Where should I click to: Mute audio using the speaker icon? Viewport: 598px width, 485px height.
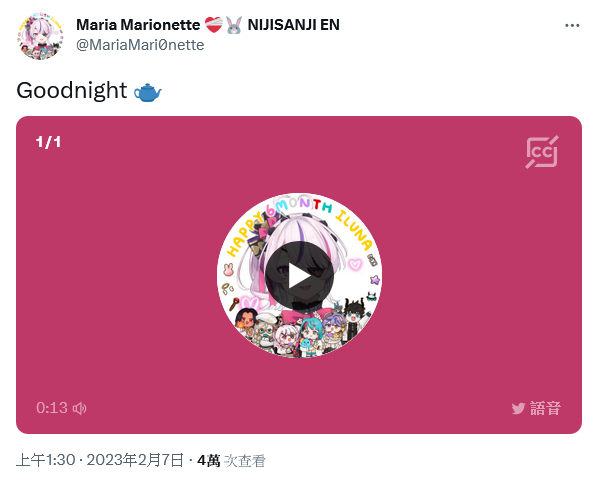80,408
